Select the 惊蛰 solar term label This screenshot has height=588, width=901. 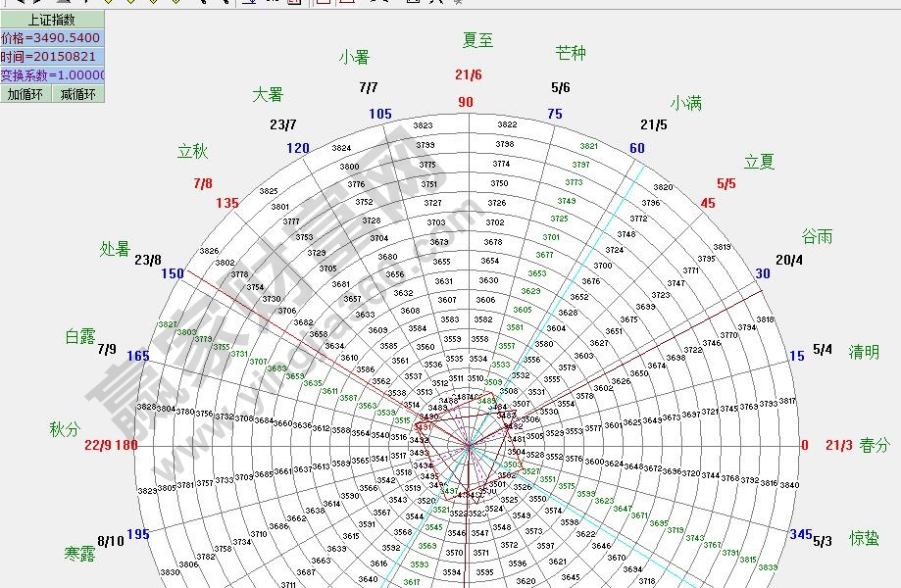coord(864,538)
